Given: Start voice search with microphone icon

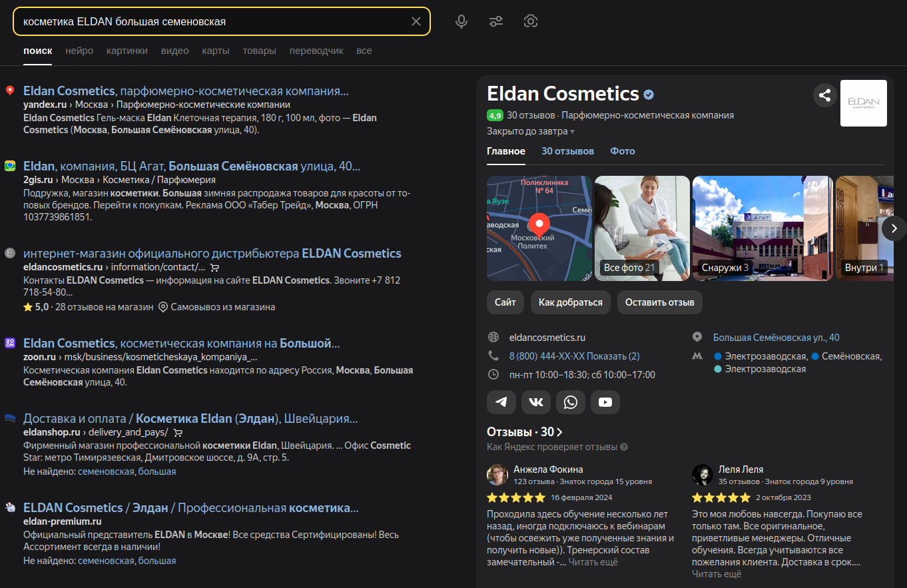Looking at the screenshot, I should point(461,21).
